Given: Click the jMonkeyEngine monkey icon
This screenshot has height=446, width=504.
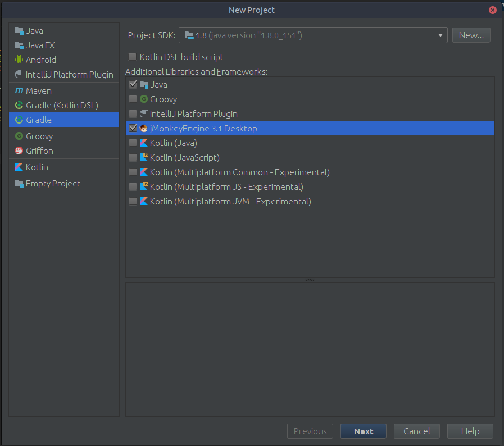Looking at the screenshot, I should click(x=144, y=129).
